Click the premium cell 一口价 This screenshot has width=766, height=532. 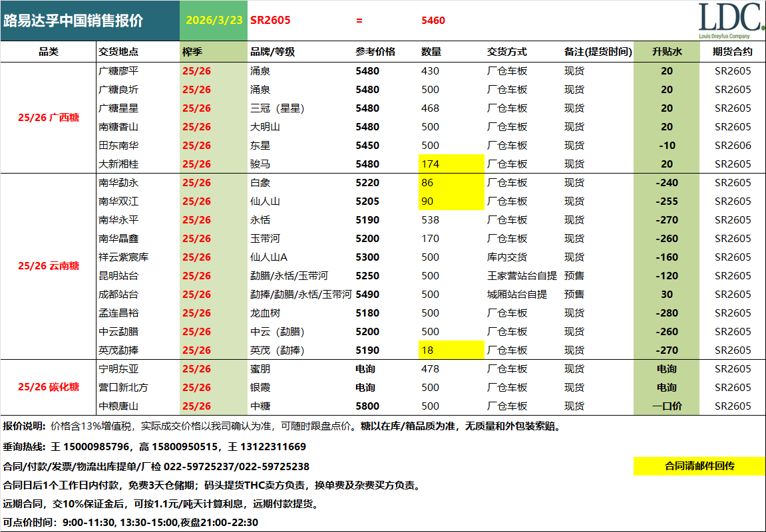coord(667,406)
